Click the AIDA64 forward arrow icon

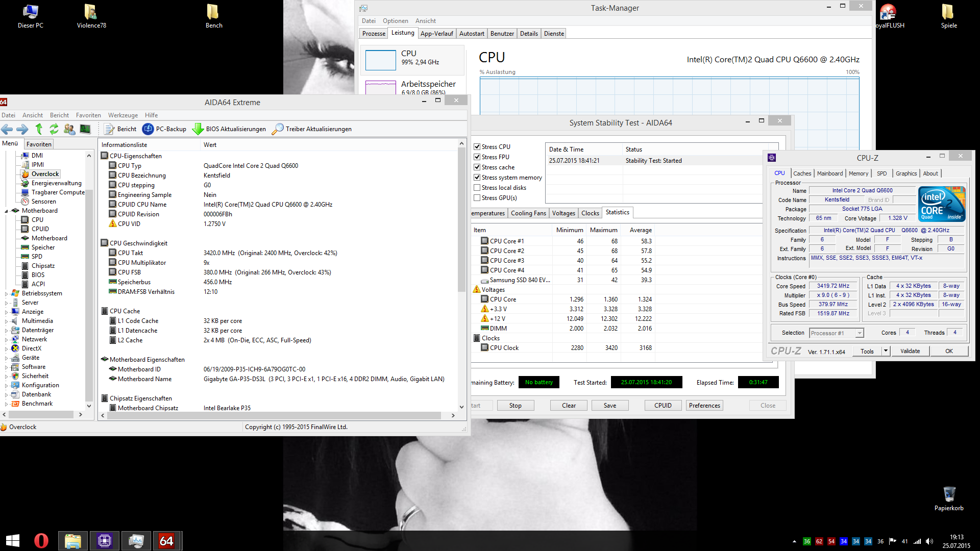22,129
